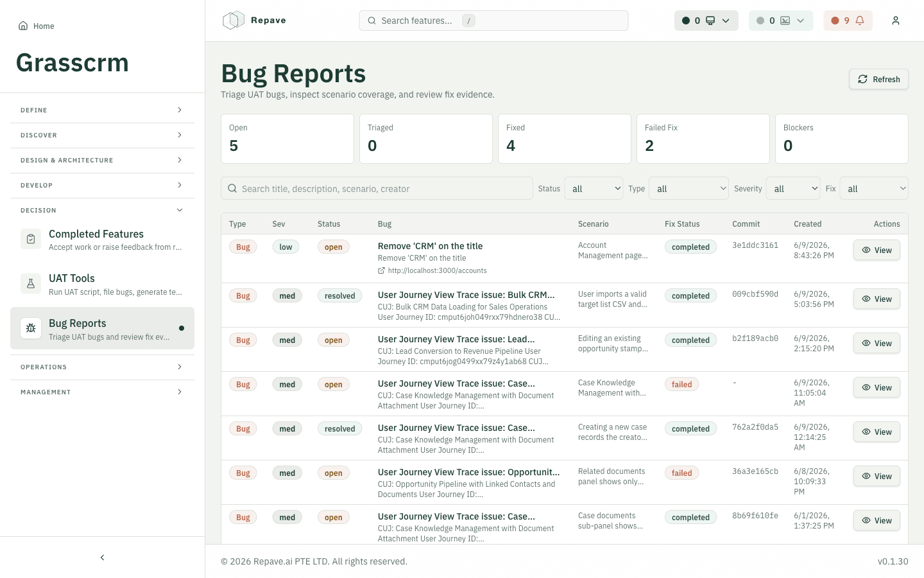Expand the DEVELOP sidebar section
Image resolution: width=924 pixels, height=578 pixels.
(102, 186)
